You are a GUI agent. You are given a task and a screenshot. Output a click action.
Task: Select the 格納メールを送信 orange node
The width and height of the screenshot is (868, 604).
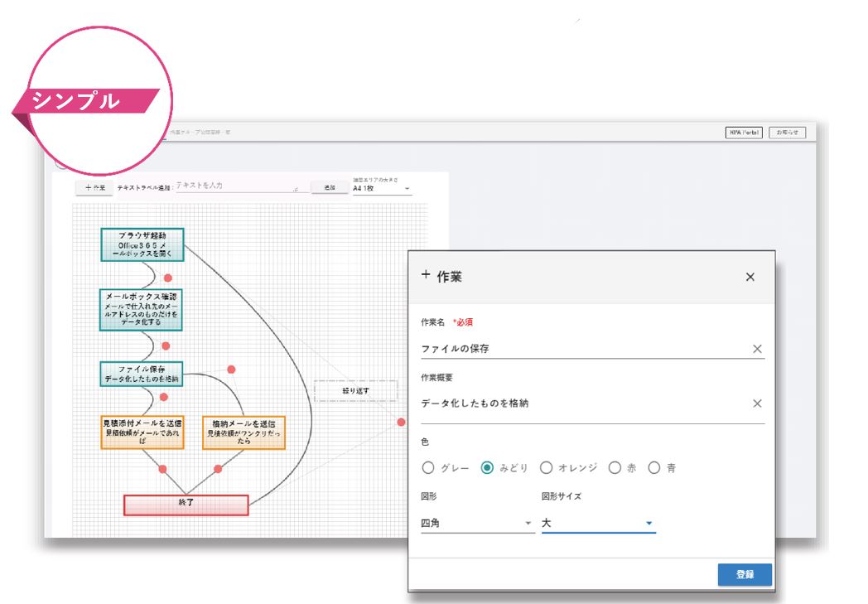pyautogui.click(x=244, y=432)
